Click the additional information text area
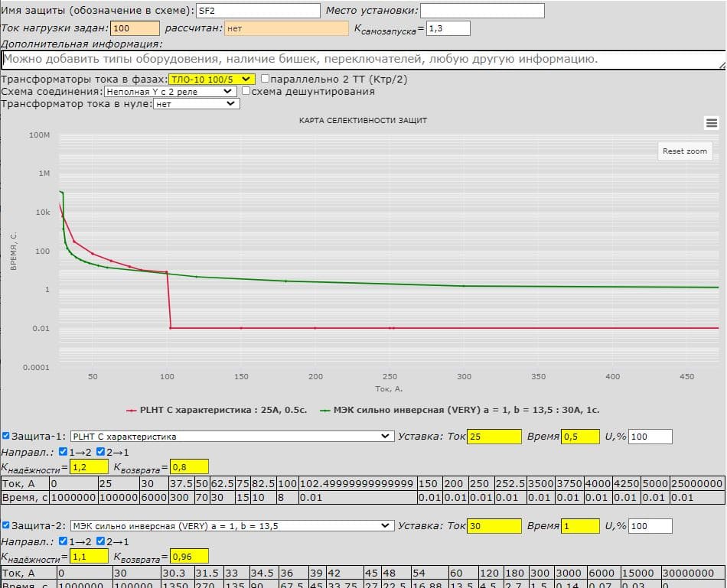This screenshot has height=588, width=727. tap(363, 60)
